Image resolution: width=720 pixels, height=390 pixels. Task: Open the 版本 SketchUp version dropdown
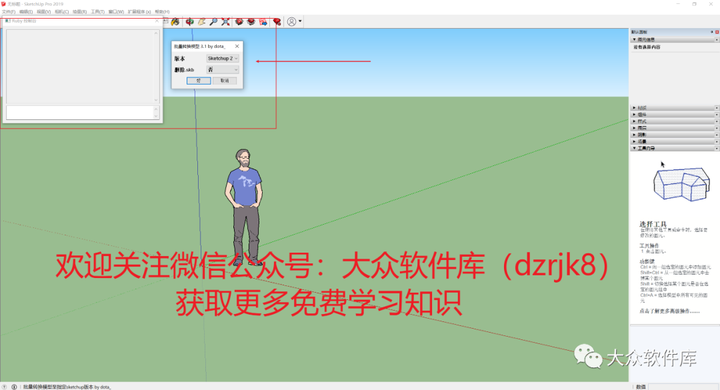(223, 58)
